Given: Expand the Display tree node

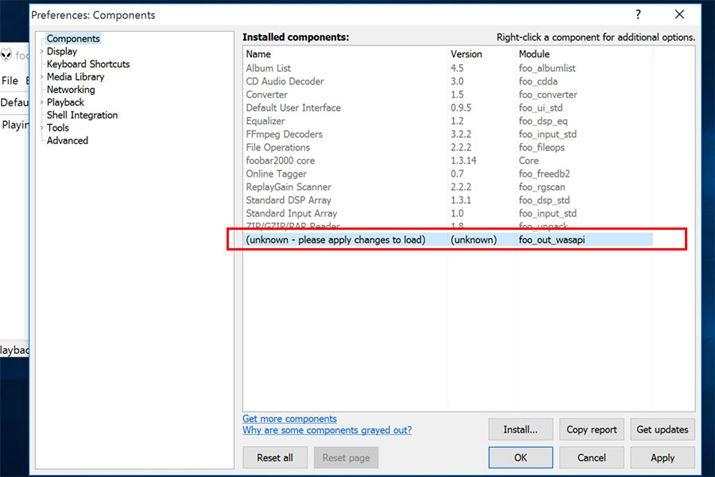Looking at the screenshot, I should coord(41,51).
